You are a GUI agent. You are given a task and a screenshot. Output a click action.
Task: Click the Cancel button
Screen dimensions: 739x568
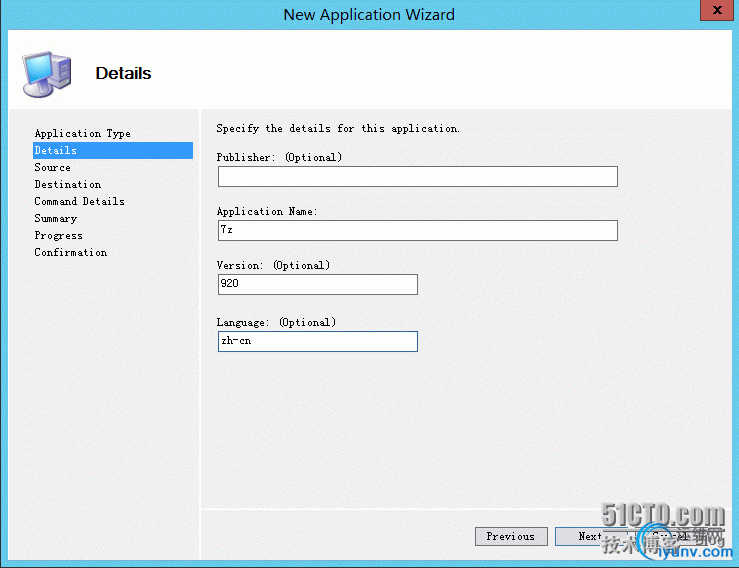(x=671, y=536)
